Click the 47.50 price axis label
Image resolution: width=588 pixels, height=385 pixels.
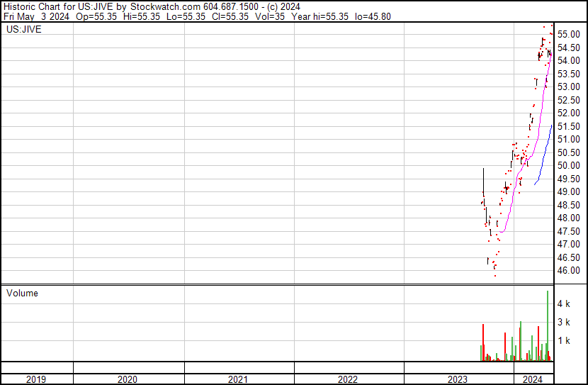click(x=568, y=232)
